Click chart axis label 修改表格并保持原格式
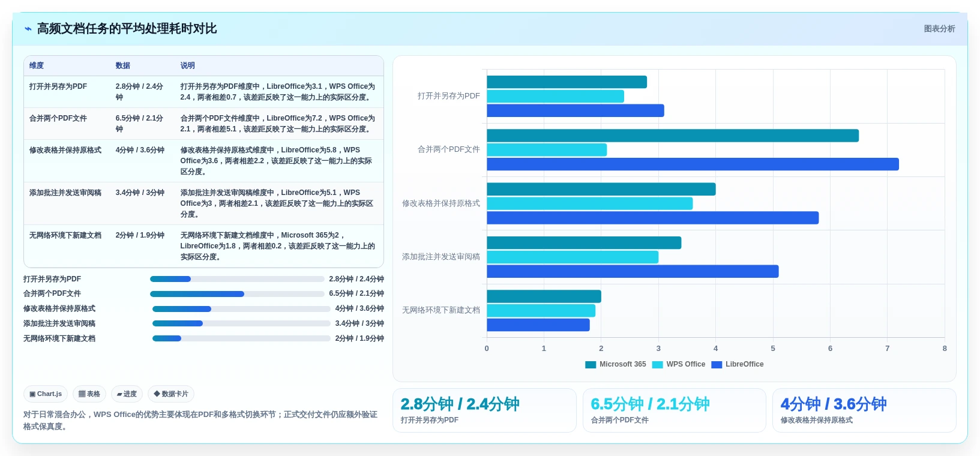The width and height of the screenshot is (980, 456). pyautogui.click(x=441, y=203)
